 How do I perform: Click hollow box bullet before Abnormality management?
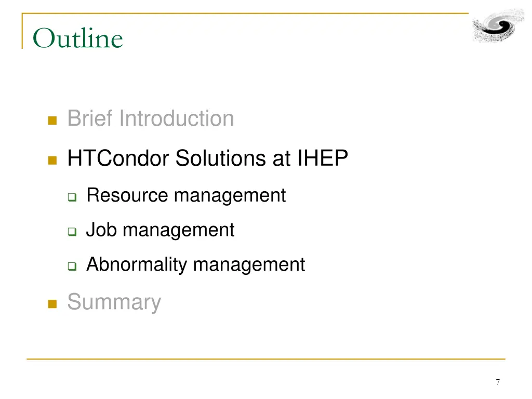(x=72, y=266)
